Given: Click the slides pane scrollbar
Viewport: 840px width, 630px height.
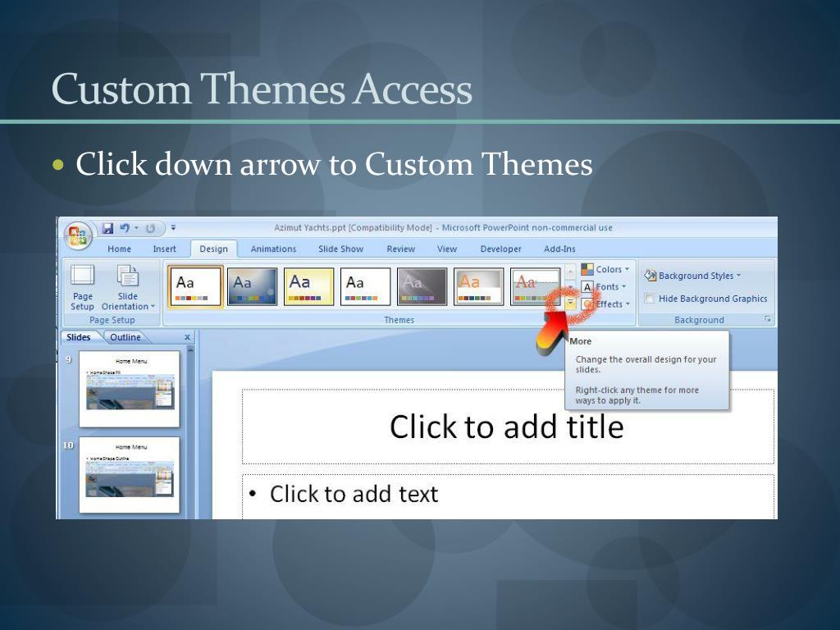Looking at the screenshot, I should click(190, 433).
